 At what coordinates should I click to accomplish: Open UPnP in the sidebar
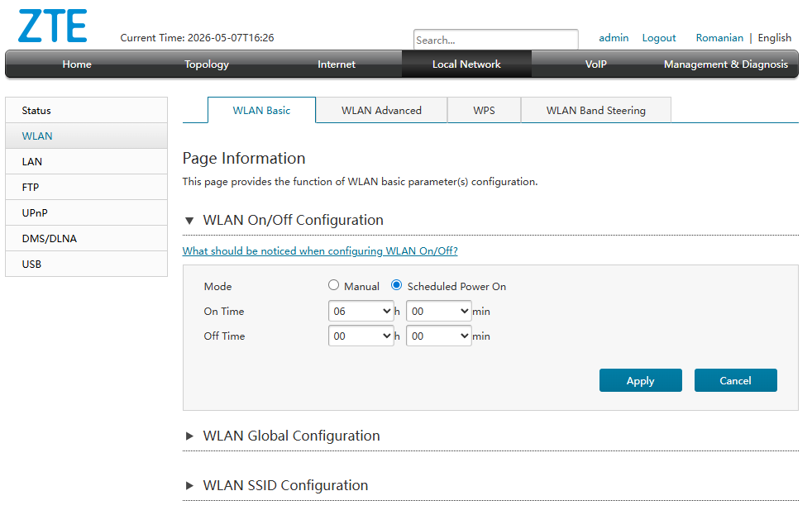point(87,212)
